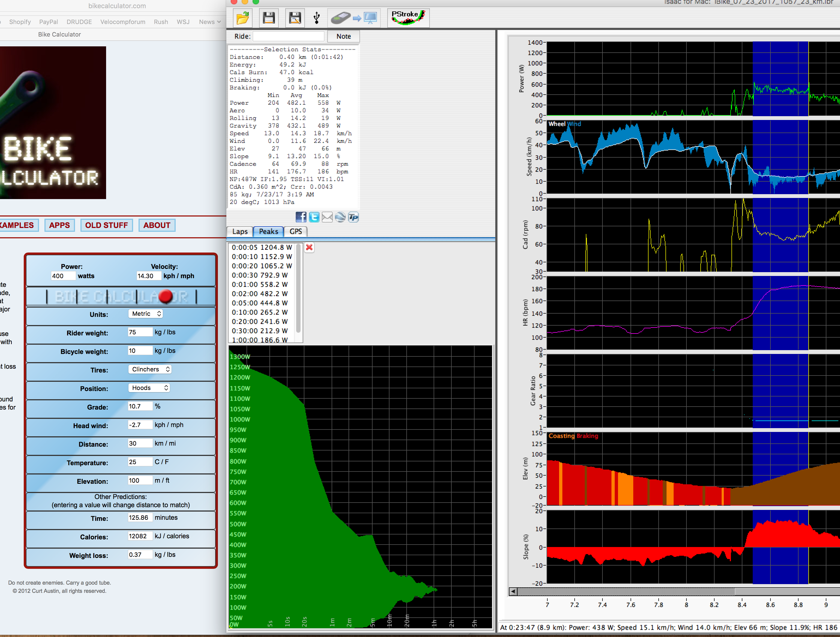This screenshot has height=637, width=840.
Task: Click the bikecalculator.com address bar
Action: tap(117, 6)
